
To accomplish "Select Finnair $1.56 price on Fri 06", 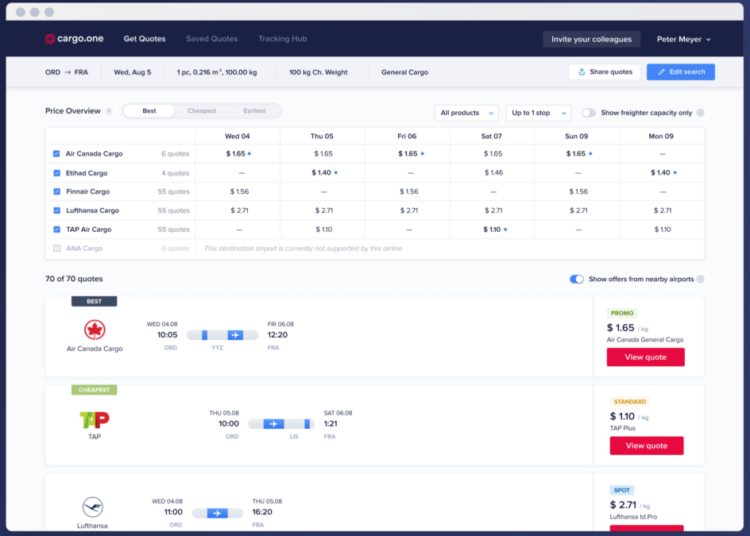I will click(x=409, y=192).
